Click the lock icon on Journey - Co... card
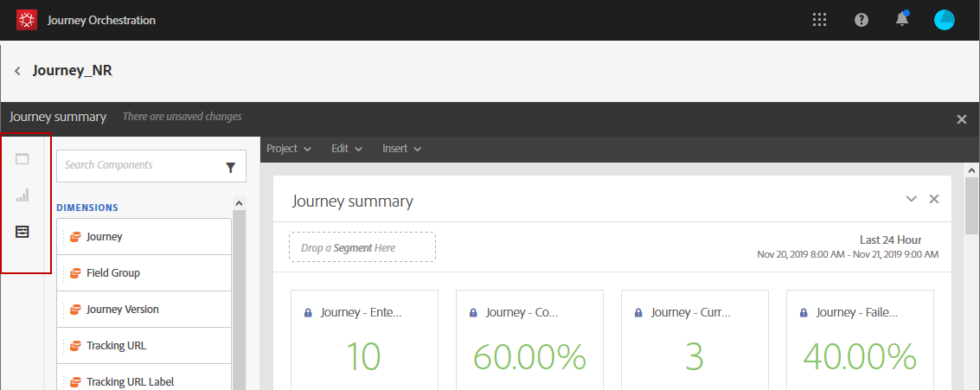This screenshot has width=980, height=390. (472, 312)
